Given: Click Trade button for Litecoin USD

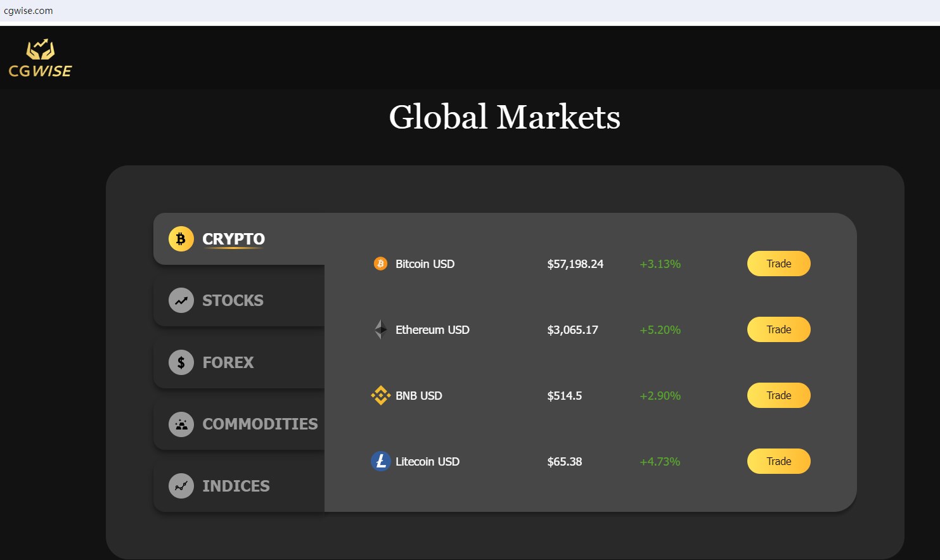Looking at the screenshot, I should (778, 461).
